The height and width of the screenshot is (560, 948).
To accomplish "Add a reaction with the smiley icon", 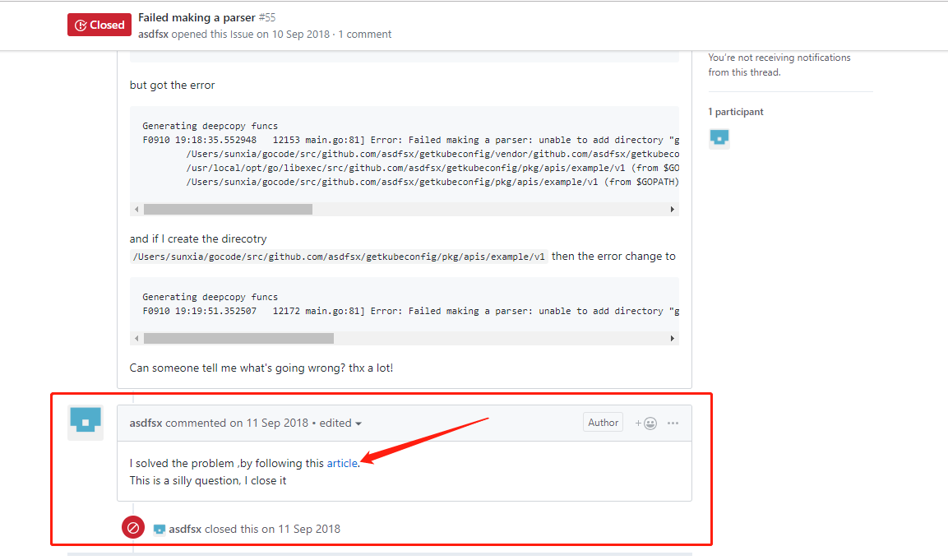I will click(x=646, y=423).
